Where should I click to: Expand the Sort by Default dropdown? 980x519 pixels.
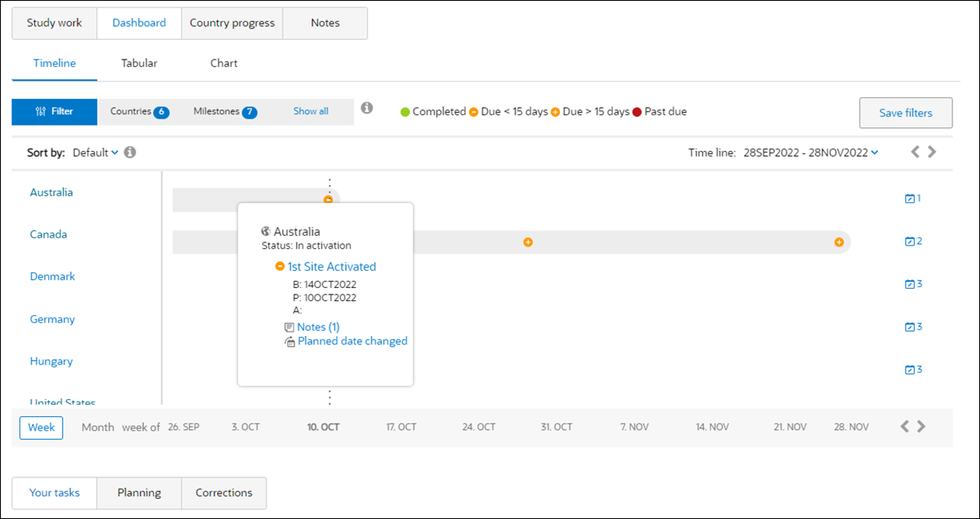pos(95,152)
